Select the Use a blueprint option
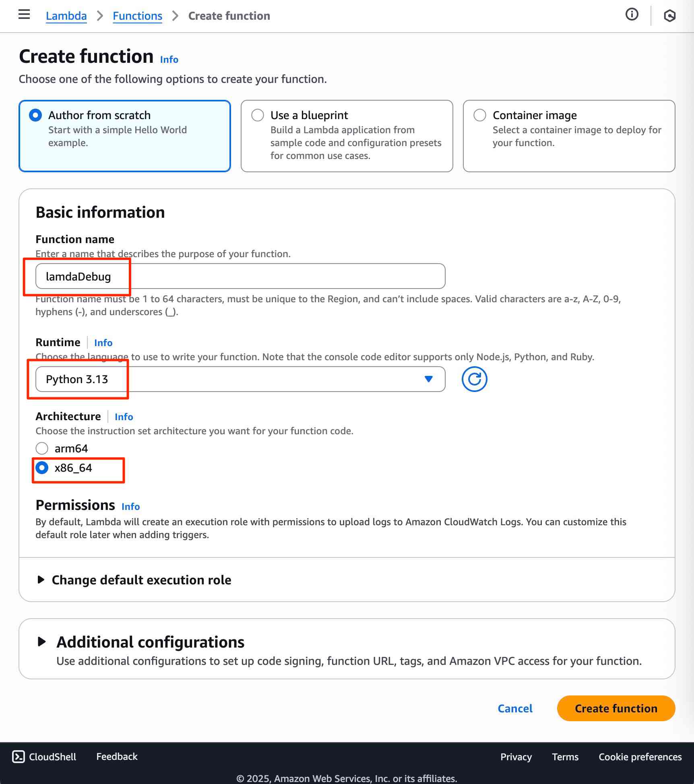This screenshot has height=784, width=694. click(x=258, y=116)
